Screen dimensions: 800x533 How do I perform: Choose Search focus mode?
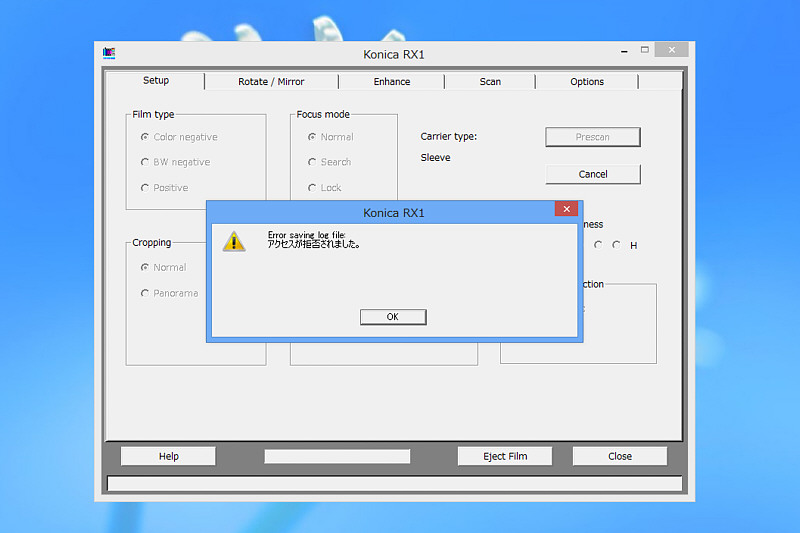click(x=312, y=162)
